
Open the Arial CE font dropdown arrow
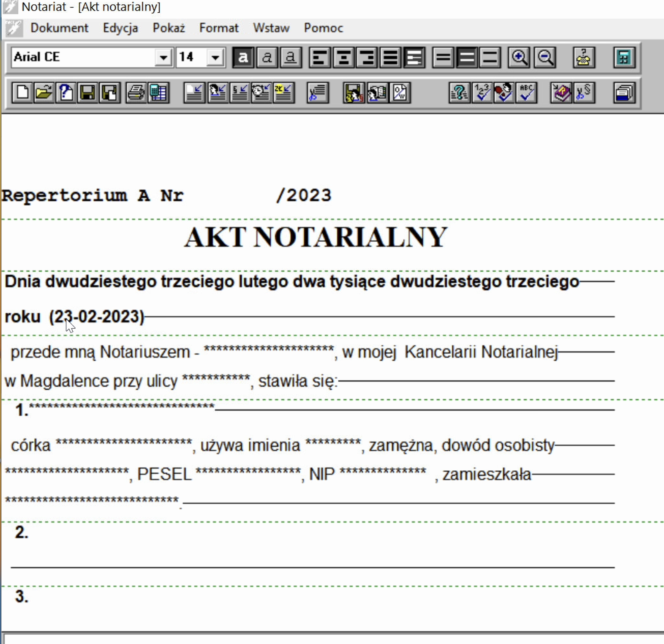[x=163, y=57]
